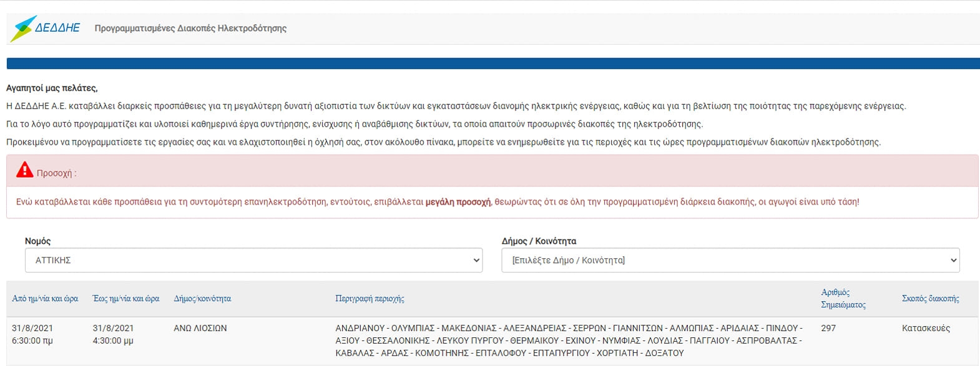The width and height of the screenshot is (980, 366).
Task: Click the ΔΕΔΔΗΕ lightning bolt logo
Action: pos(22,28)
